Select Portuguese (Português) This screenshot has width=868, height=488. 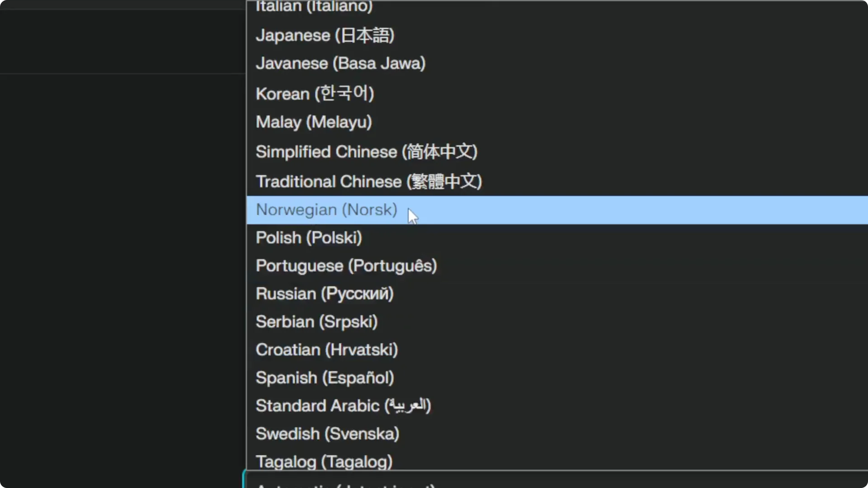pos(346,266)
